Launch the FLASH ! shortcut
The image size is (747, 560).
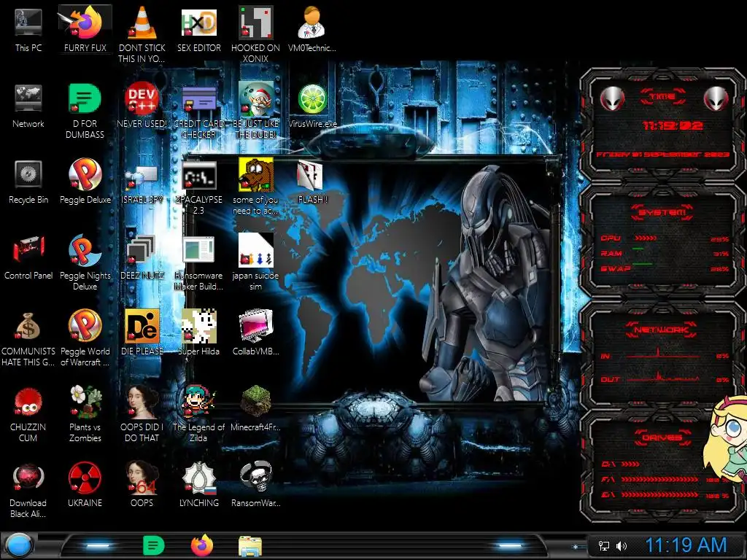(311, 175)
